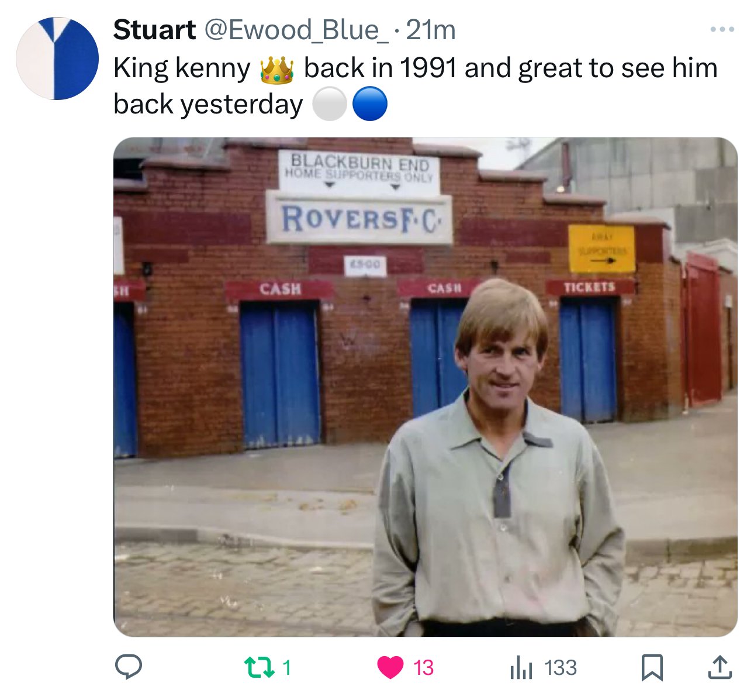Open the post via 21m timestamp
The height and width of the screenshot is (700, 754).
point(431,30)
